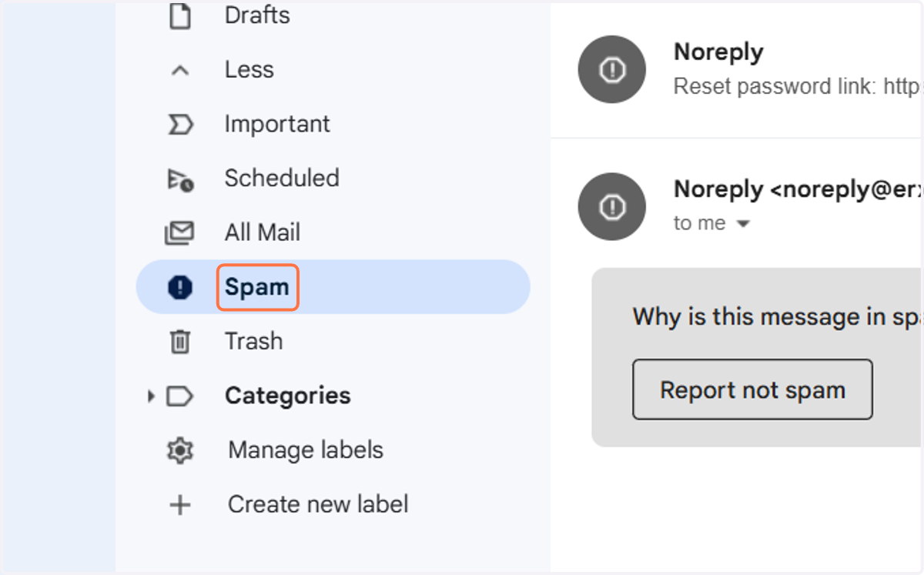Open the Trash folder label

(x=253, y=341)
